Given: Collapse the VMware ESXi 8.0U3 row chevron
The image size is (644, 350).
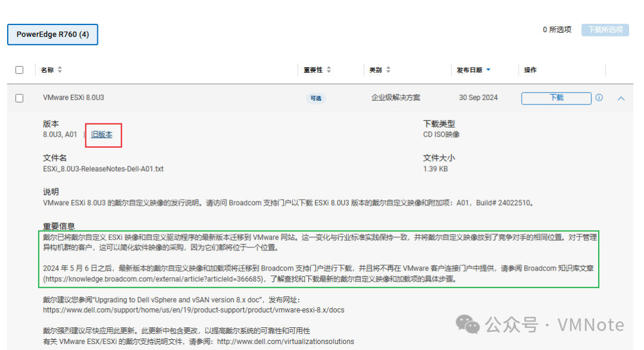Looking at the screenshot, I should pyautogui.click(x=621, y=98).
